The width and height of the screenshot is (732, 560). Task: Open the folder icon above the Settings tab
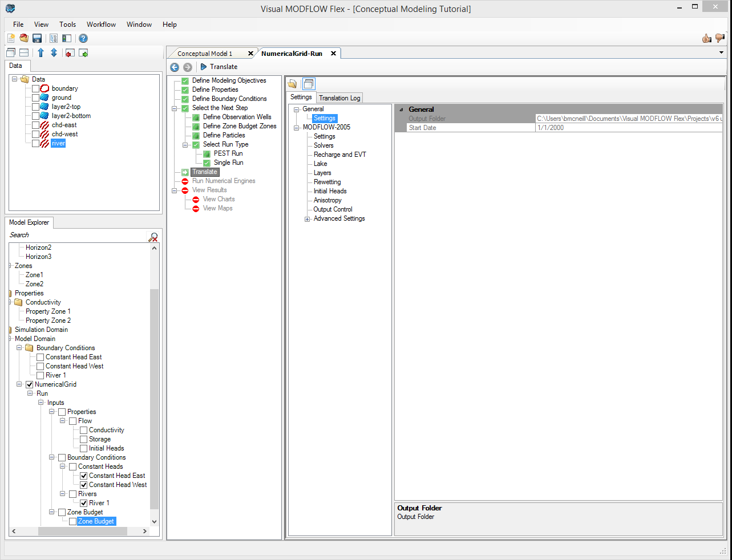293,83
